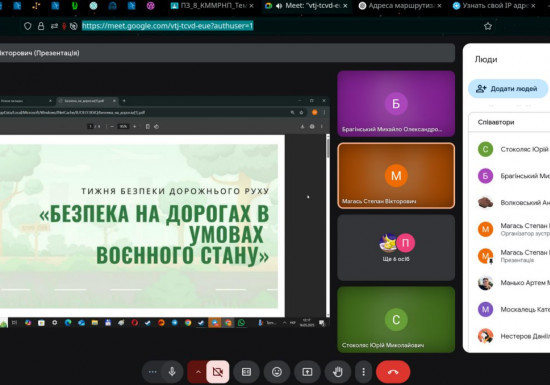Close the ПЗ_8_КММРНП tab
The height and width of the screenshot is (385, 550).
pos(251,6)
